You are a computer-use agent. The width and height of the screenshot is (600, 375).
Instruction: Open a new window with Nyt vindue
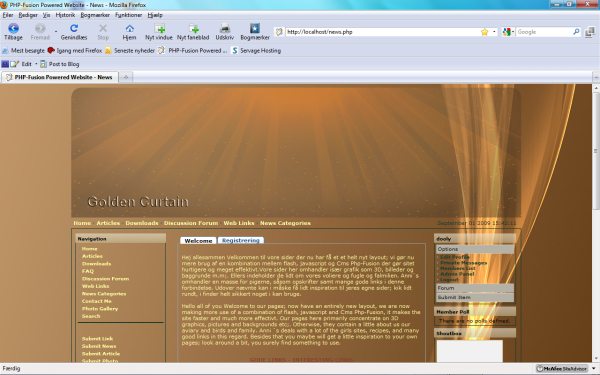(x=159, y=28)
